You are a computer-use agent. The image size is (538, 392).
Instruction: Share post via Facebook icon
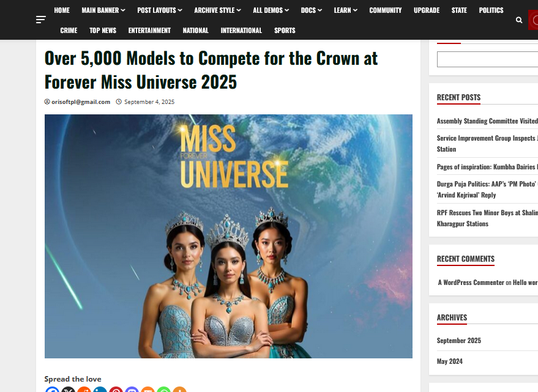(x=52, y=390)
